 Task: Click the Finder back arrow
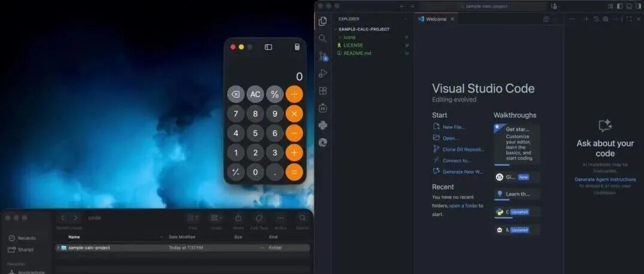[63, 218]
